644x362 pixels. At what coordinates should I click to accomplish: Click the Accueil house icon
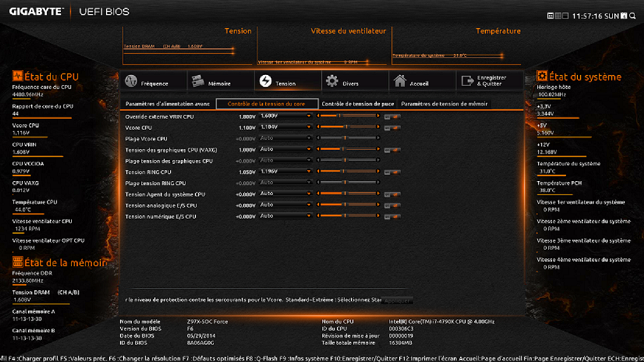click(400, 81)
